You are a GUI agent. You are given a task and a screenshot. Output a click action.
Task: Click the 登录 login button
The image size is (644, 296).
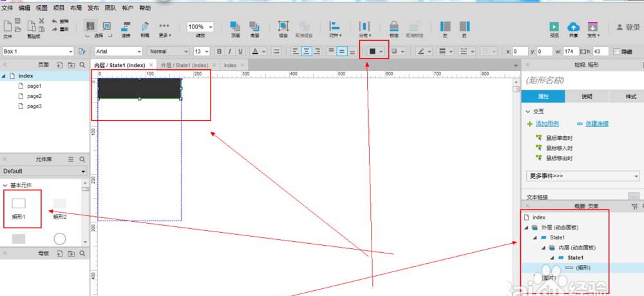click(x=629, y=27)
